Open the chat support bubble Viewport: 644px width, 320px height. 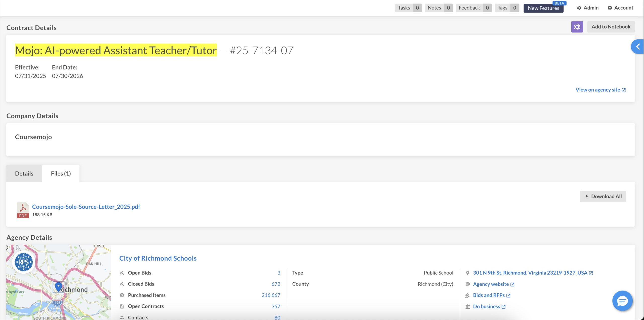coord(622,301)
